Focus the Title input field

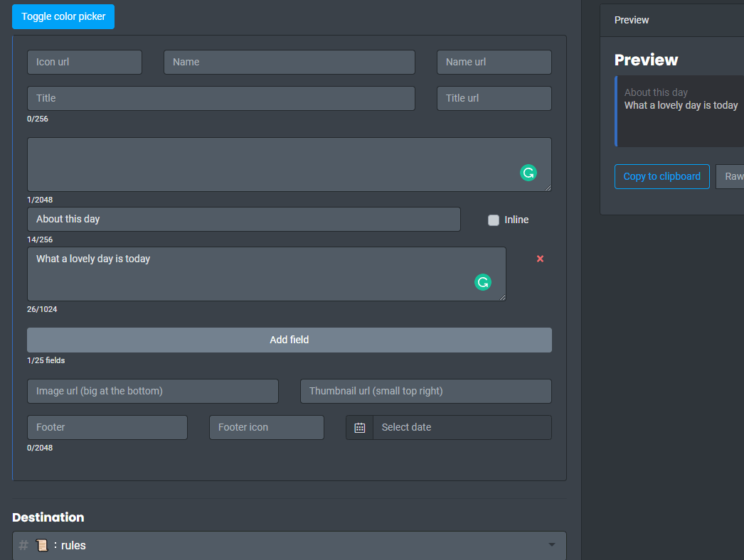point(220,98)
